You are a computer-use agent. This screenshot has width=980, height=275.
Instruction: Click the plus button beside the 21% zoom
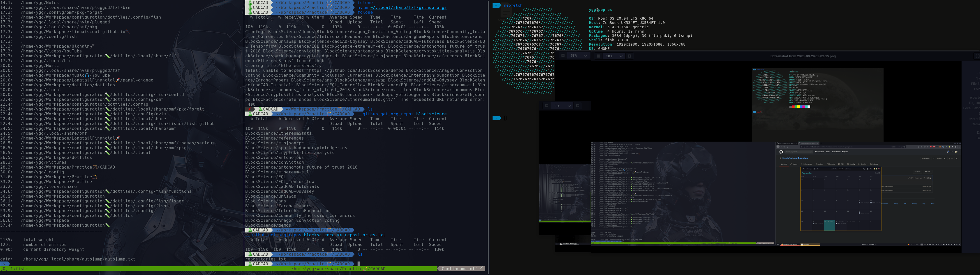pos(578,106)
